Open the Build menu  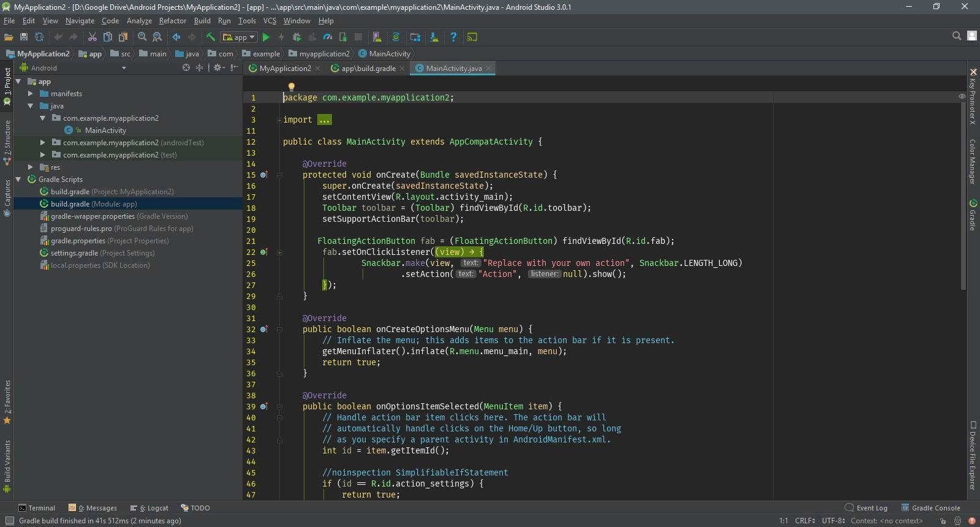tap(202, 20)
